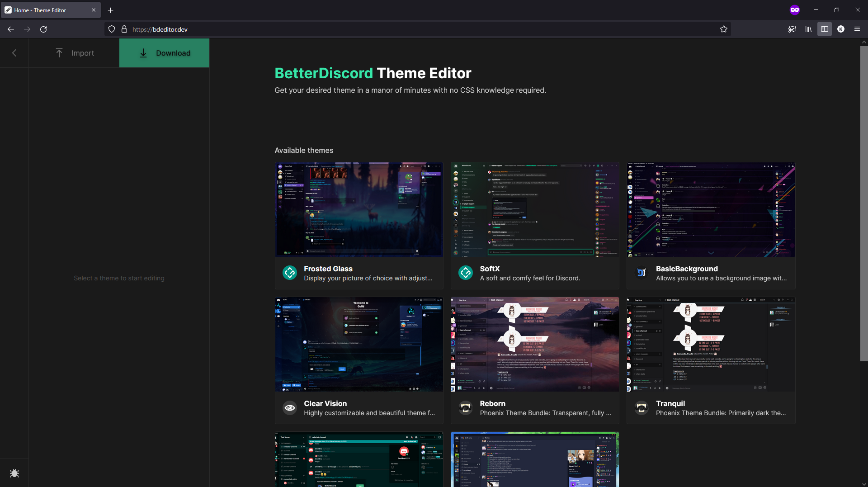Click the Frosted Glass theme title
The image size is (868, 487).
328,269
